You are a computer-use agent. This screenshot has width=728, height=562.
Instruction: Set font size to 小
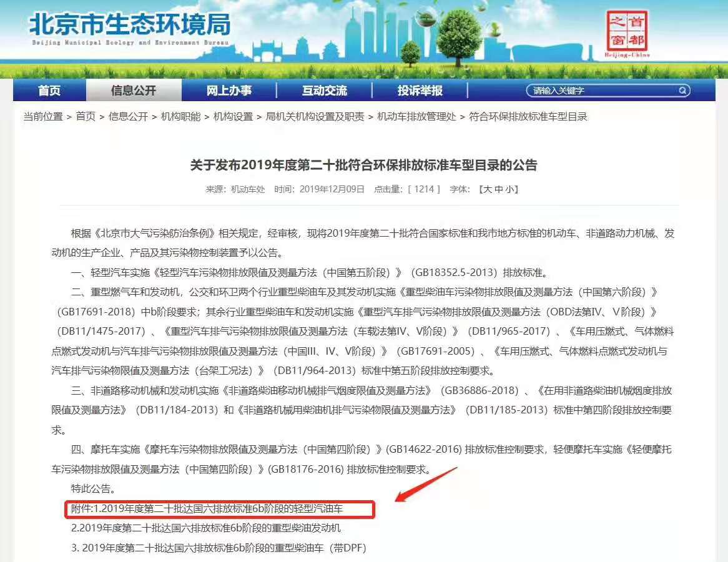510,189
